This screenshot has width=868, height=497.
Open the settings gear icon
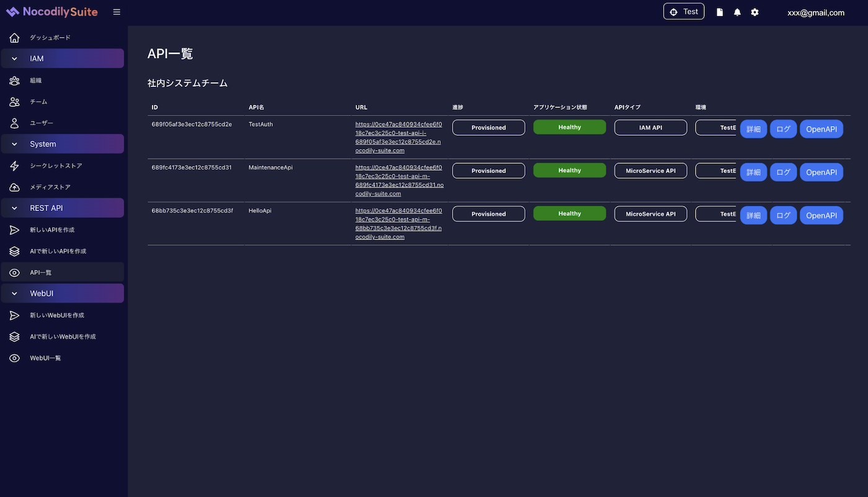point(755,12)
